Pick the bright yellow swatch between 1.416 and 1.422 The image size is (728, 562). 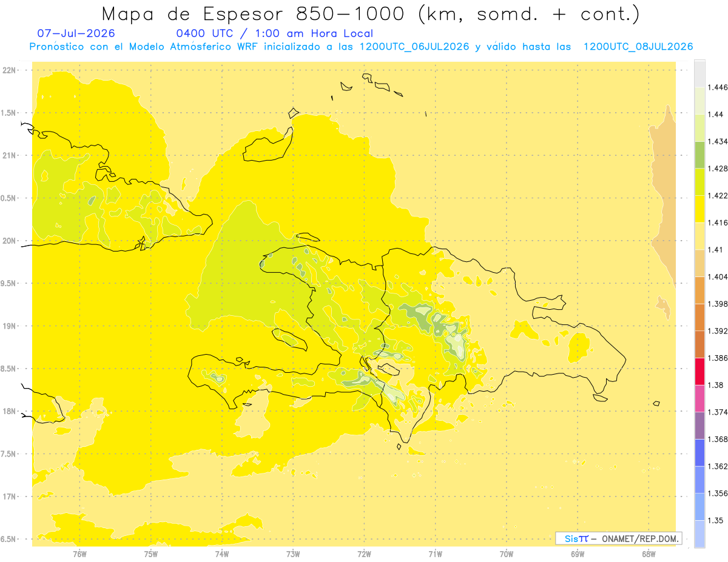click(699, 209)
